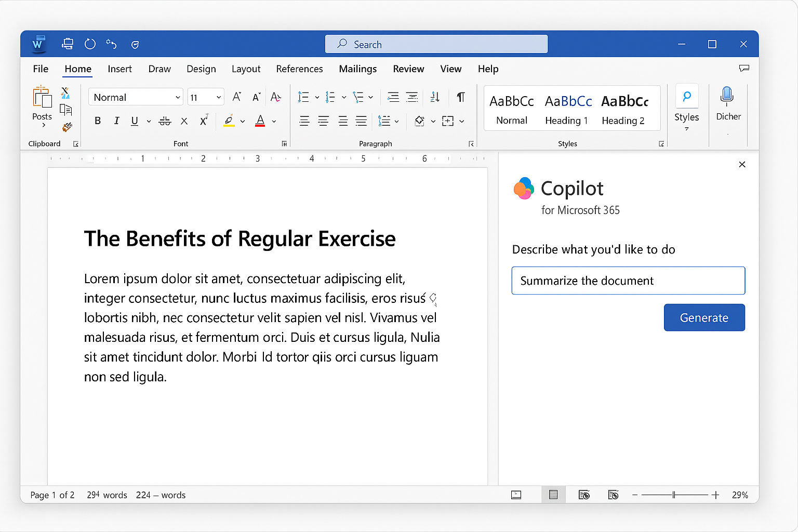
Task: Toggle Bold formatting
Action: tap(98, 121)
